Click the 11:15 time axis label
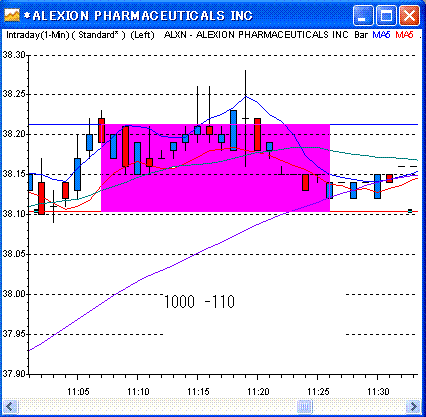The height and width of the screenshot is (417, 426). coord(198,391)
